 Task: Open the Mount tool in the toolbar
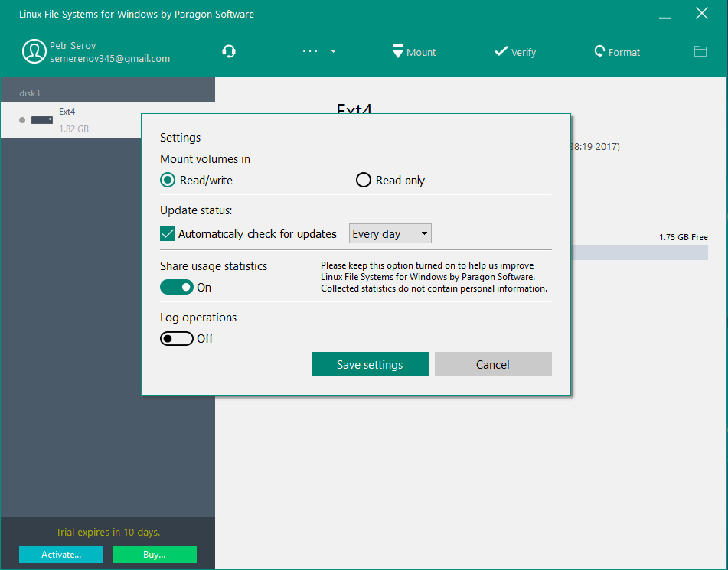[413, 51]
